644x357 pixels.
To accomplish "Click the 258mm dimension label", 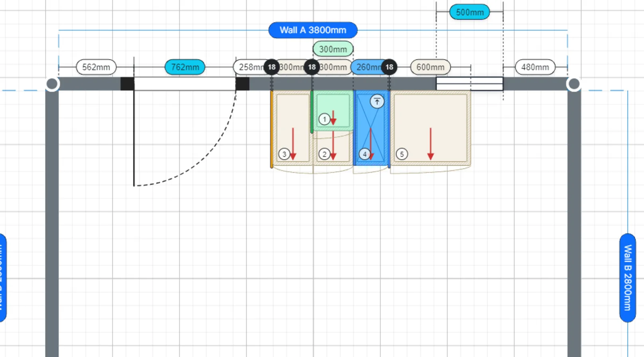I will coord(249,67).
